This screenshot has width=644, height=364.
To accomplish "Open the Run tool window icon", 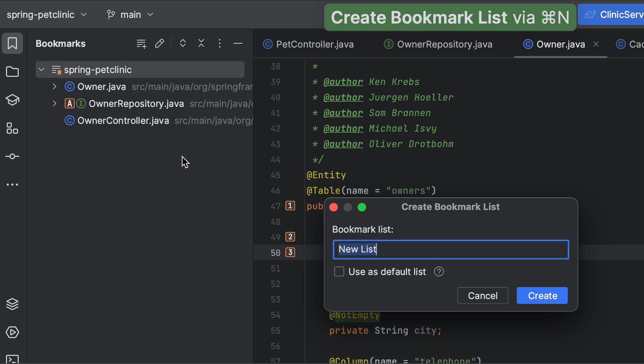I will [13, 332].
